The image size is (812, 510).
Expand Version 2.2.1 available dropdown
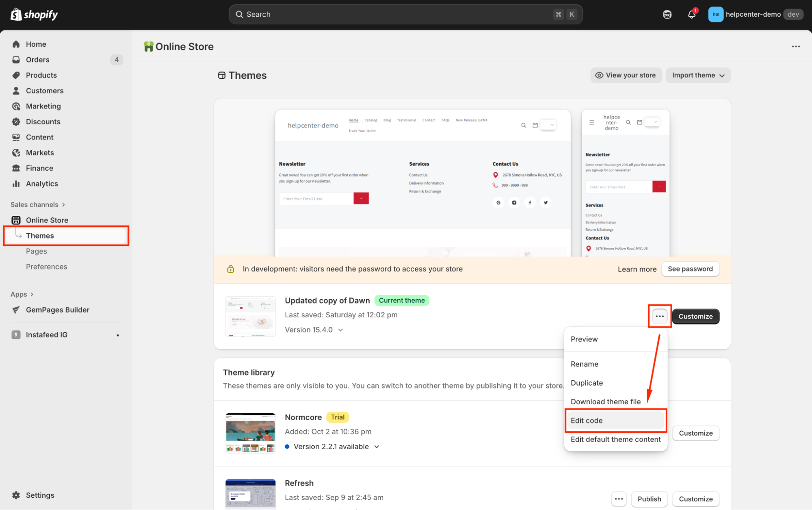tap(377, 447)
